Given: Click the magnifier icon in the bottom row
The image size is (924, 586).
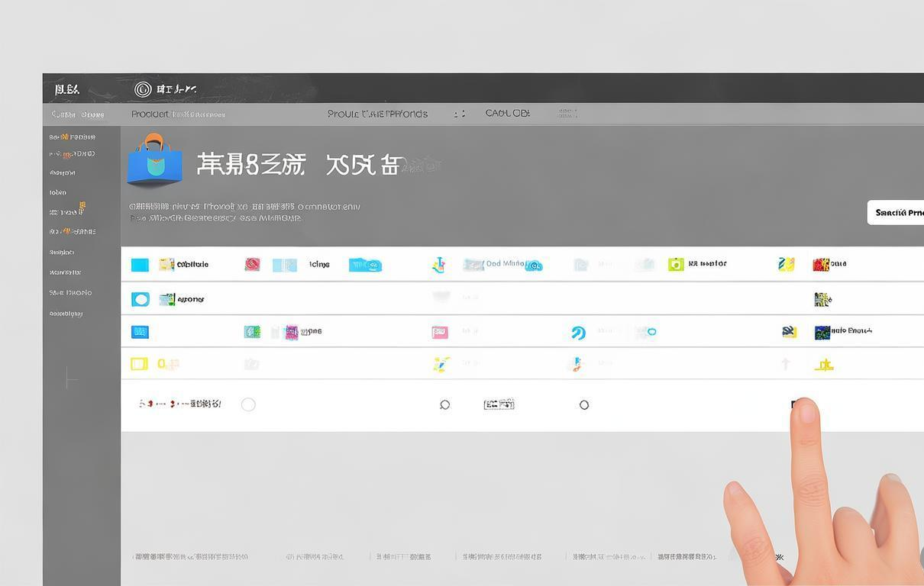Looking at the screenshot, I should pos(445,405).
